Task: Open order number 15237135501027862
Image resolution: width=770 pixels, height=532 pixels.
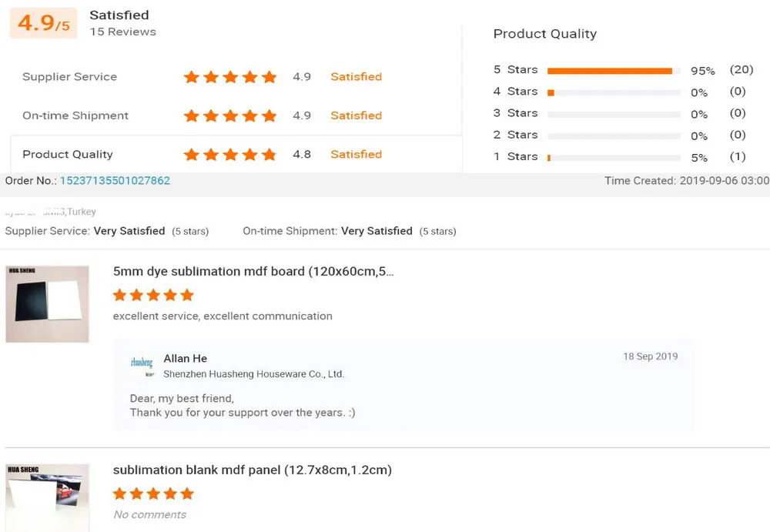Action: coord(115,180)
